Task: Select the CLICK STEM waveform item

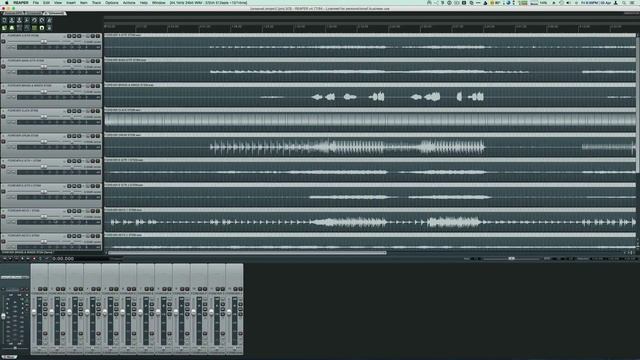Action: click(370, 120)
